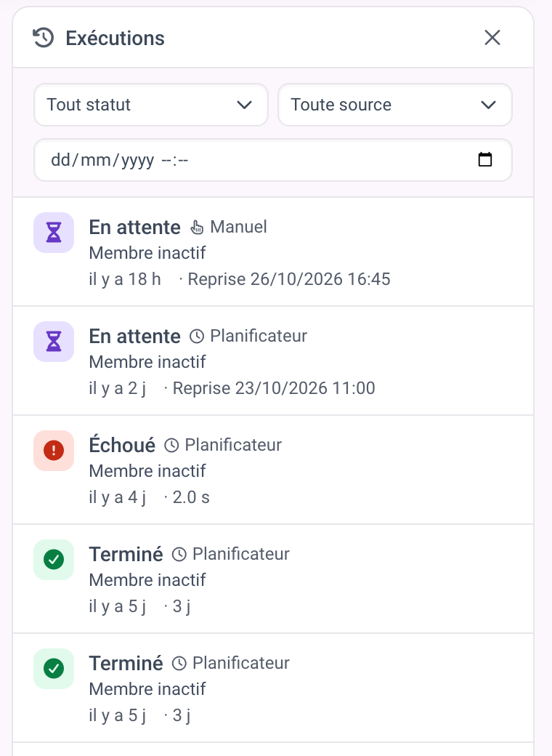
Task: Open the Tout statut dropdown
Action: coord(151,105)
